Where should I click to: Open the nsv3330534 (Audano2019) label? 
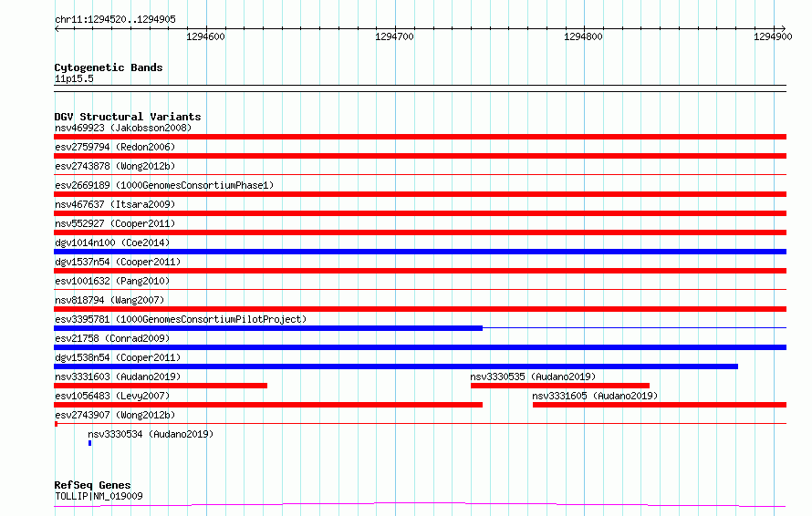[x=151, y=434]
